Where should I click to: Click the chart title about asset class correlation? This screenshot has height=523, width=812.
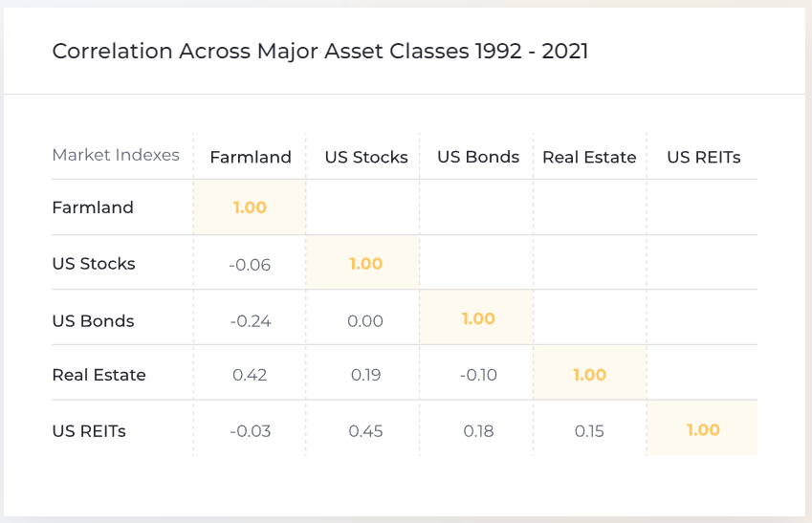click(319, 52)
